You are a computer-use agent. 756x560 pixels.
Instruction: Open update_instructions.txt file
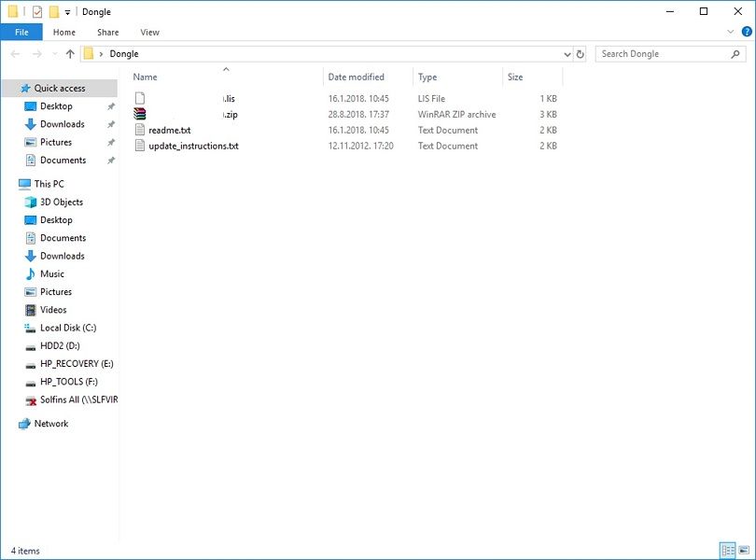tap(193, 146)
